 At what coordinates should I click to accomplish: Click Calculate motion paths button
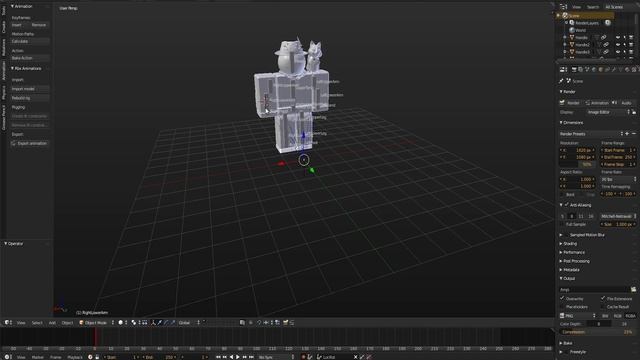(x=30, y=41)
